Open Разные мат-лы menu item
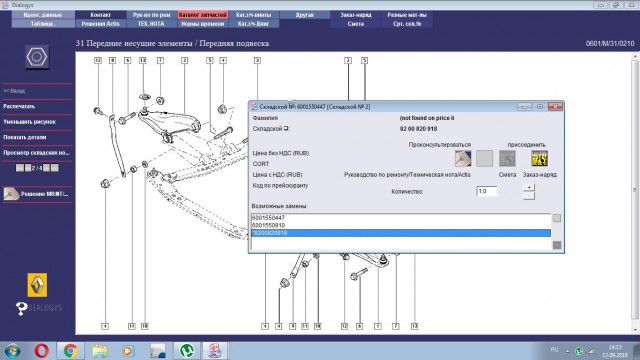The height and width of the screenshot is (360, 640). 407,15
